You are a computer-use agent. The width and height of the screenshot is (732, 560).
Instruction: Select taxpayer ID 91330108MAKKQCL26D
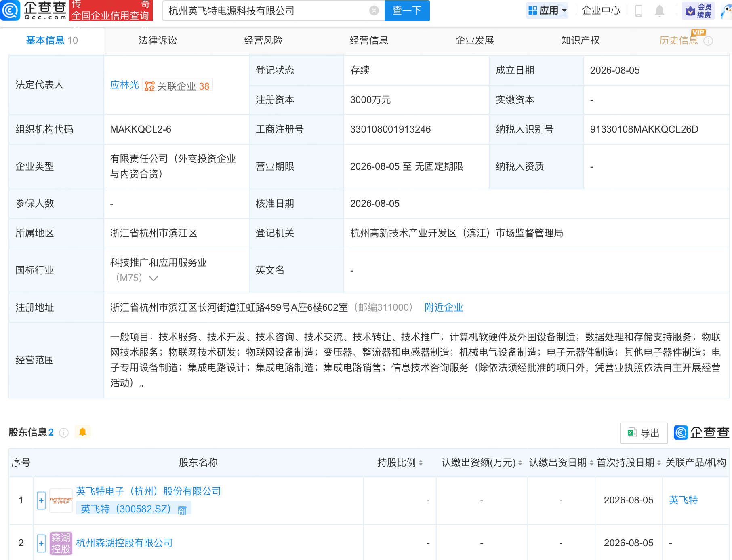tap(644, 129)
